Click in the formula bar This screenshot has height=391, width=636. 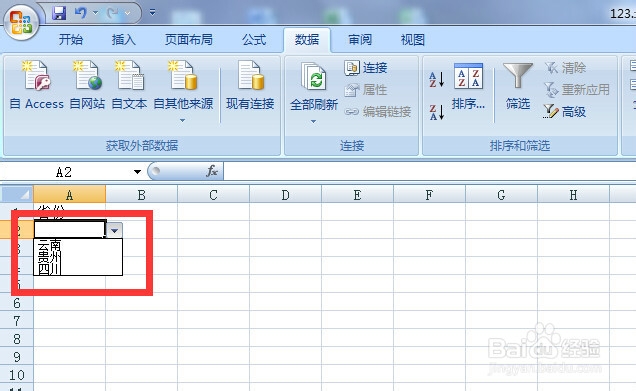pos(429,172)
